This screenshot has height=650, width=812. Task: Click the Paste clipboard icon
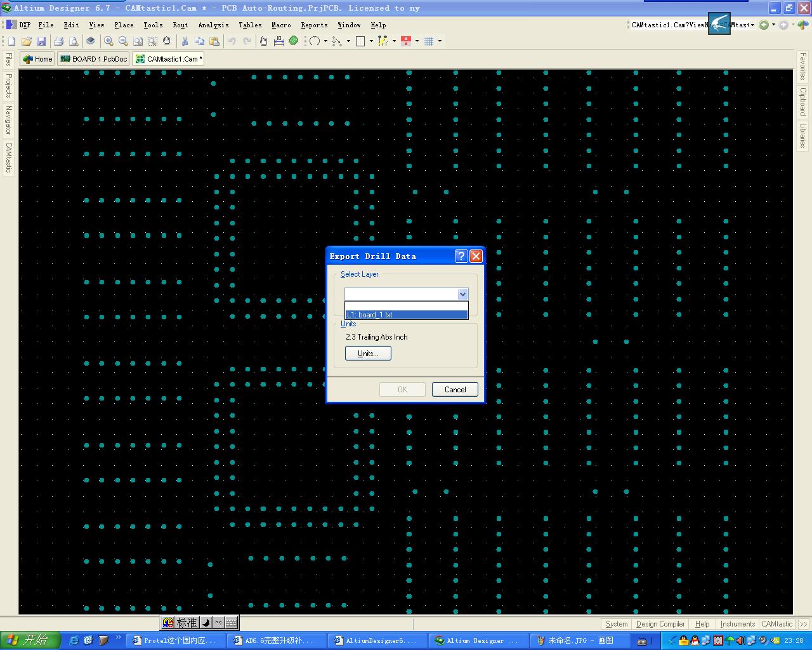click(x=214, y=41)
